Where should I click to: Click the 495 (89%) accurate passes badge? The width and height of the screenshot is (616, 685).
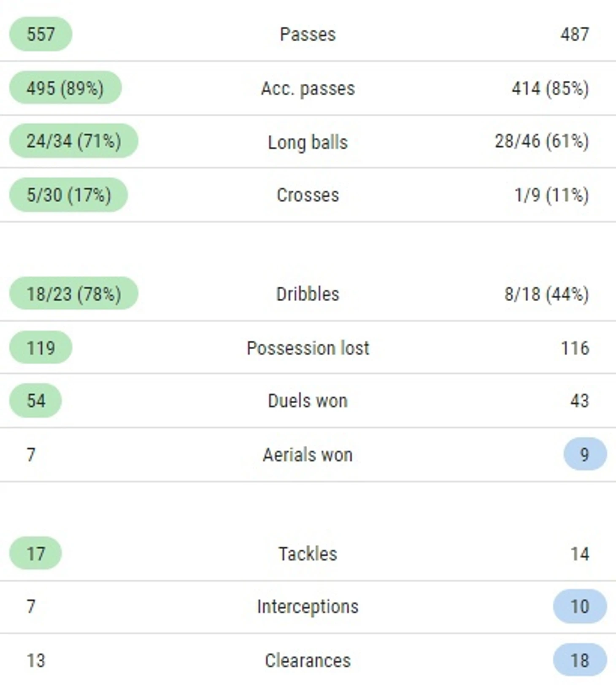65,88
